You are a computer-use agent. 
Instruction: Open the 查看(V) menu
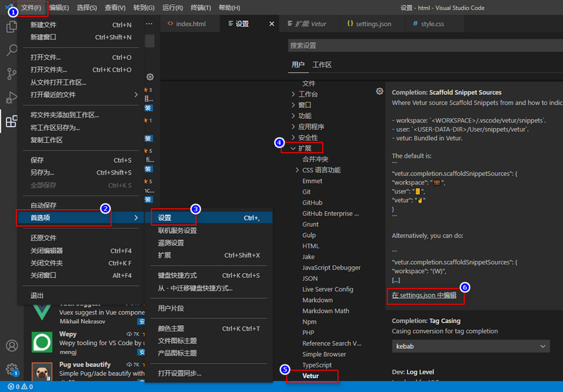(115, 8)
